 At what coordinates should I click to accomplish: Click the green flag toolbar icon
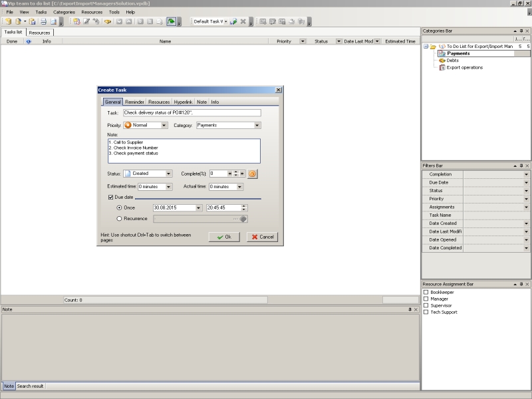coord(171,22)
